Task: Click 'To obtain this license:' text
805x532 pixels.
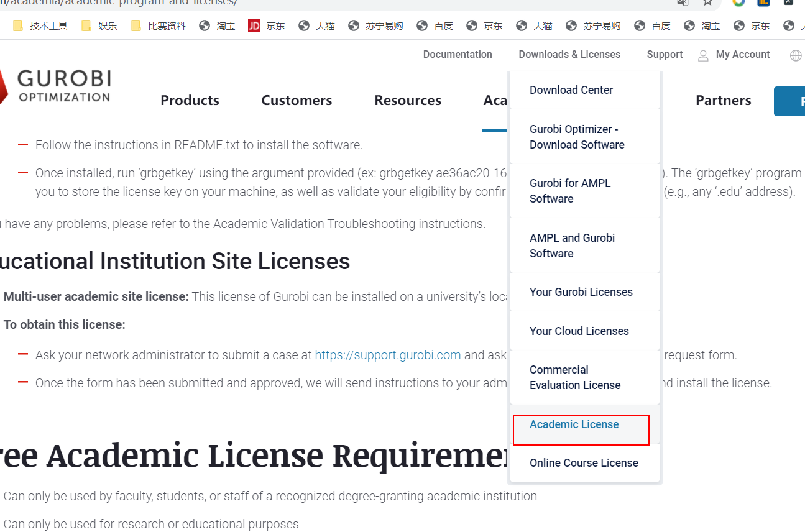Action: click(65, 324)
